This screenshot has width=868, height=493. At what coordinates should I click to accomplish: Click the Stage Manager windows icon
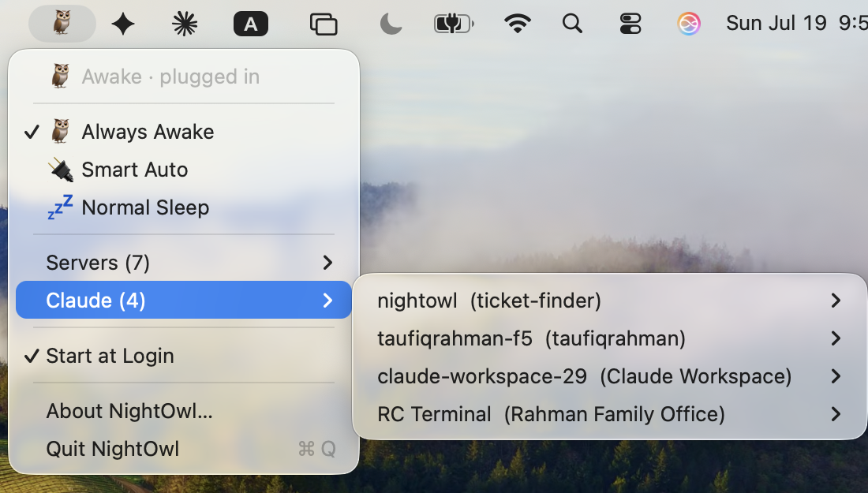click(324, 24)
